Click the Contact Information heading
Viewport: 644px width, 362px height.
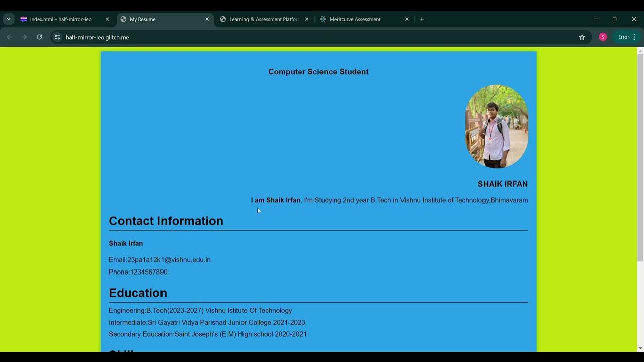(166, 221)
